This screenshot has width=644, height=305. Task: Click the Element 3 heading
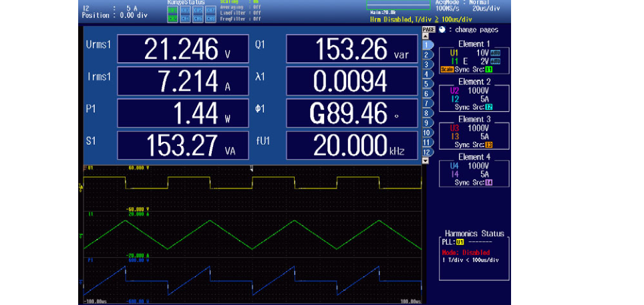pyautogui.click(x=474, y=119)
